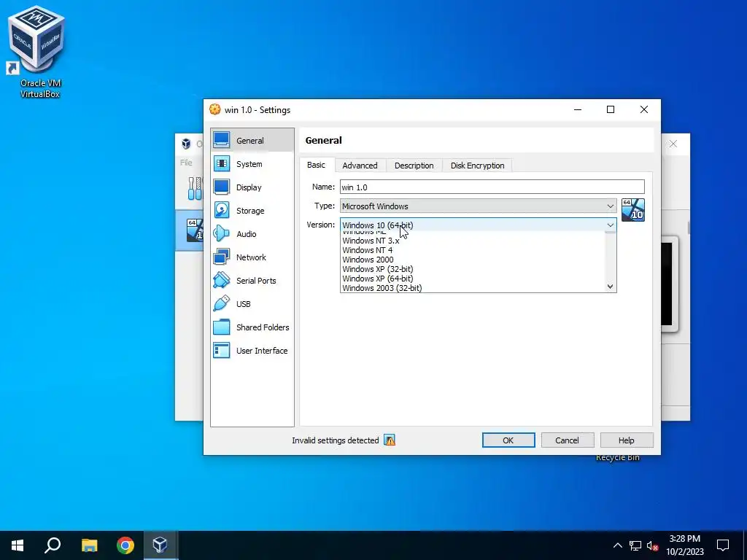Open the General settings category
747x560 pixels.
(252, 140)
